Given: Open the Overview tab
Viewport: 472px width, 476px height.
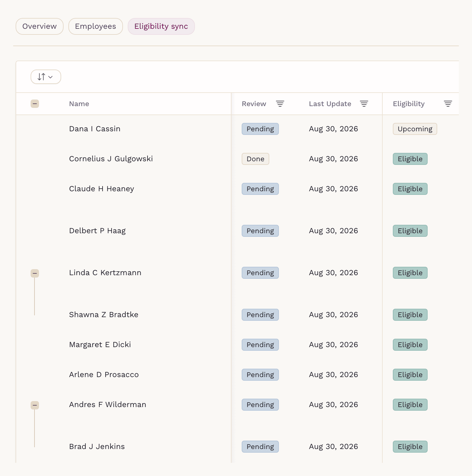Looking at the screenshot, I should coord(40,26).
